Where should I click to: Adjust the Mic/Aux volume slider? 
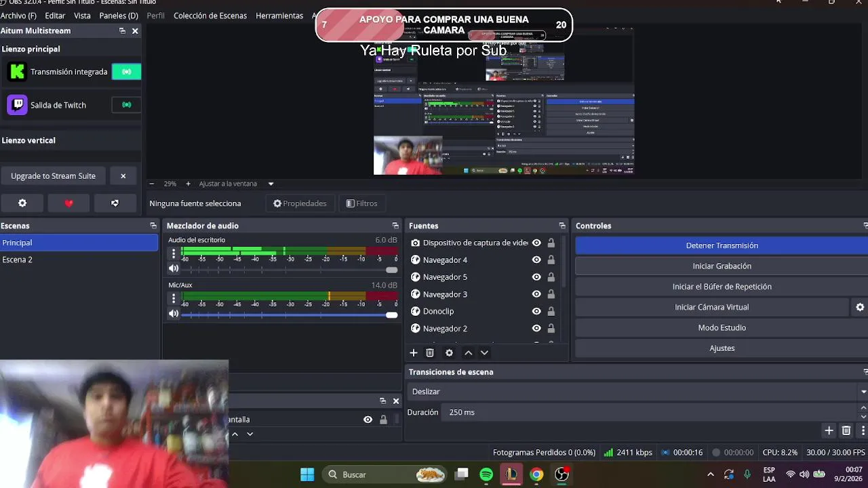tap(290, 314)
